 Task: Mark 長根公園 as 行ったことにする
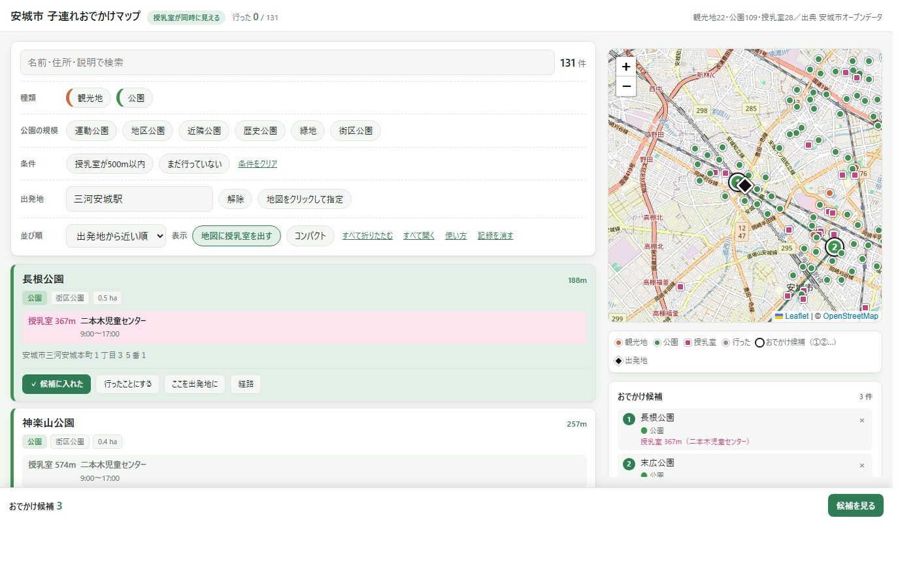click(x=127, y=384)
